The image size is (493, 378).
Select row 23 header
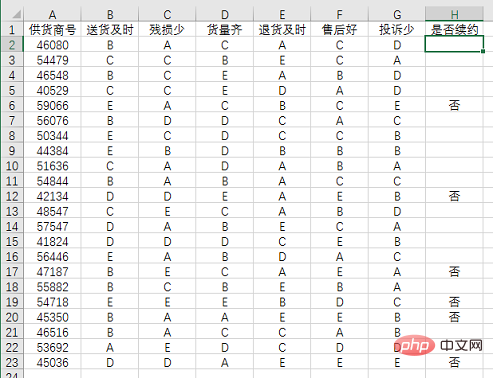[x=12, y=363]
